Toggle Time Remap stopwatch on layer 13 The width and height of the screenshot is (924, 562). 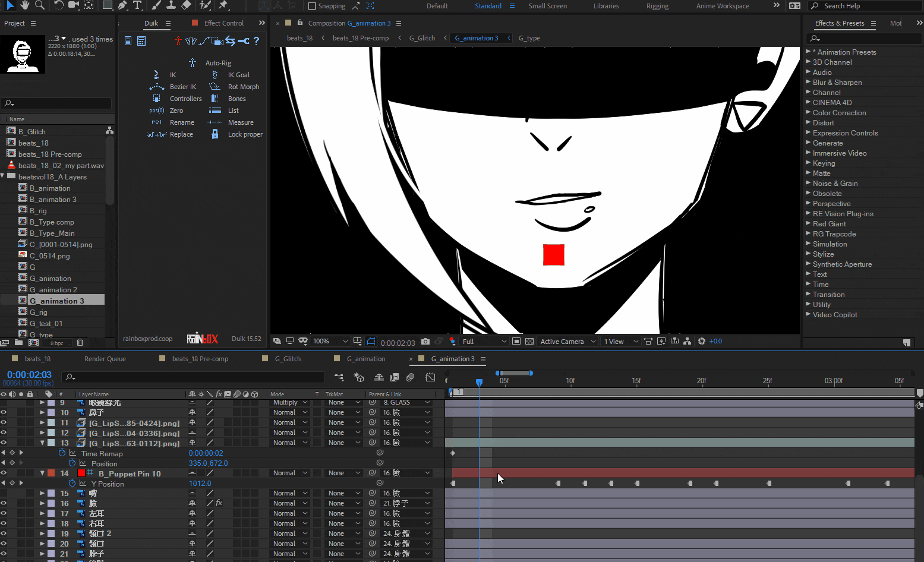click(62, 453)
